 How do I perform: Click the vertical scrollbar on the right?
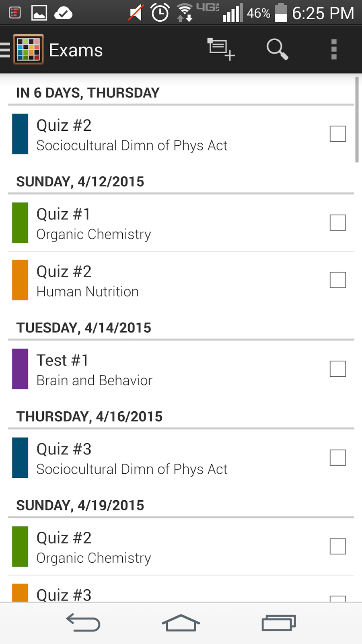[357, 120]
